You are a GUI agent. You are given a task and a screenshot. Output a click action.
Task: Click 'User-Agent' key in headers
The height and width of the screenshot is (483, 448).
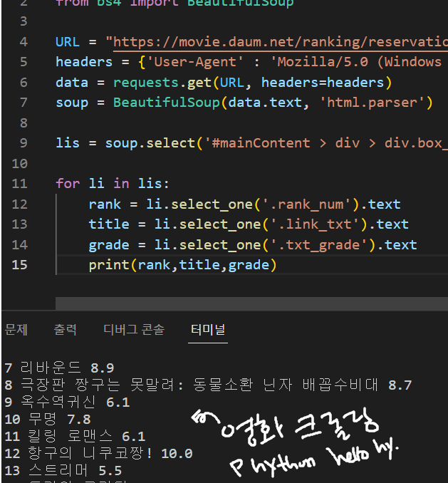(x=195, y=62)
